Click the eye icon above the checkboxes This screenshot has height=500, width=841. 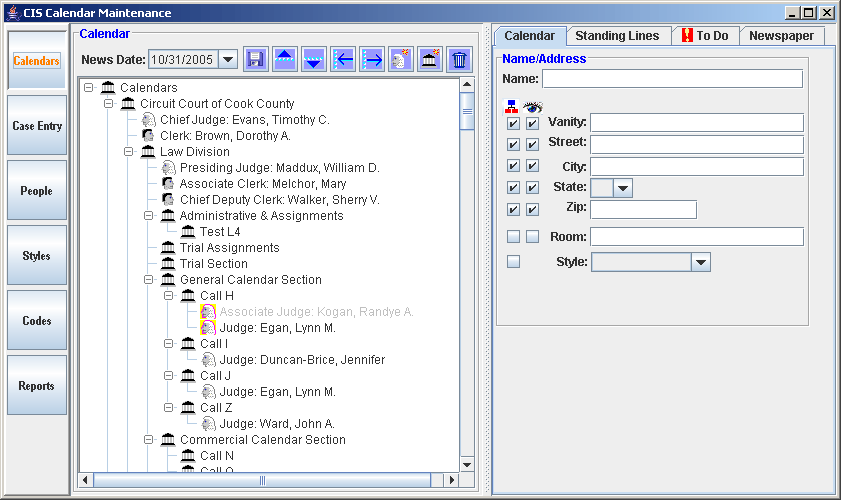click(533, 107)
